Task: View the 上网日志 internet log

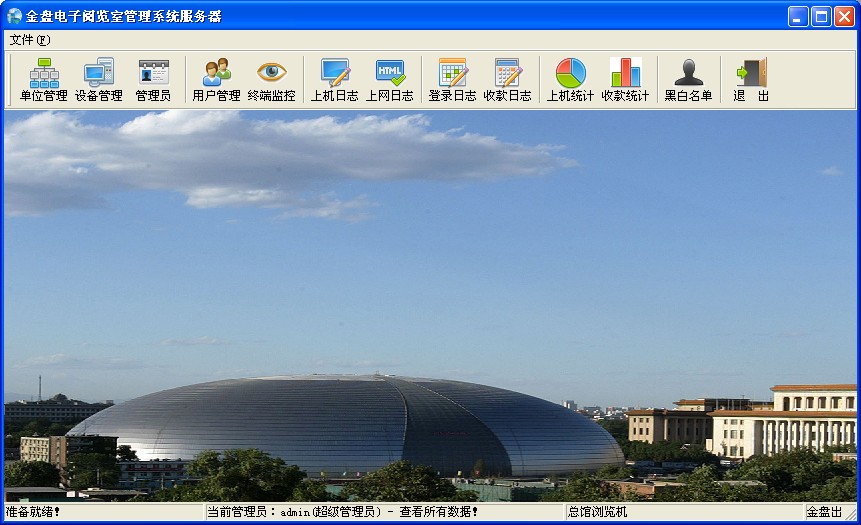Action: click(389, 80)
